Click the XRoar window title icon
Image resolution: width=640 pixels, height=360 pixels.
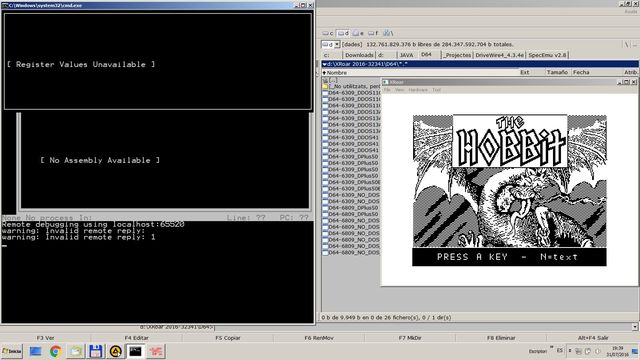tap(385, 82)
